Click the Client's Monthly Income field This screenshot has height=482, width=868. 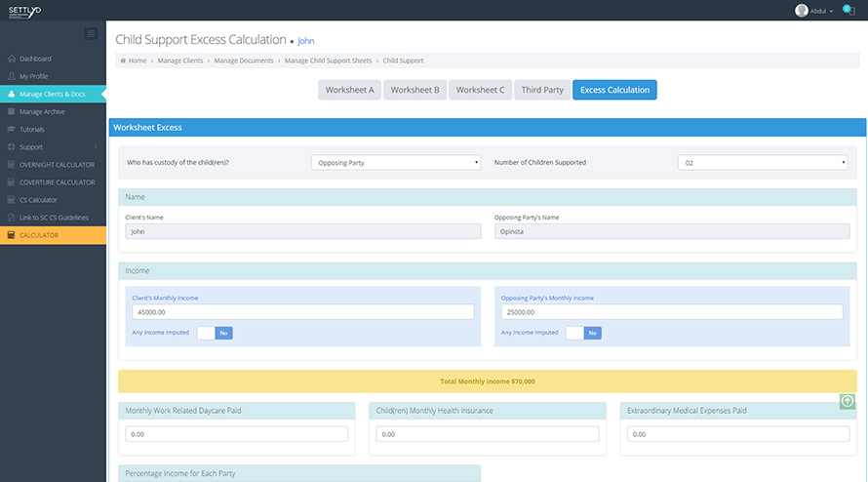pyautogui.click(x=302, y=312)
